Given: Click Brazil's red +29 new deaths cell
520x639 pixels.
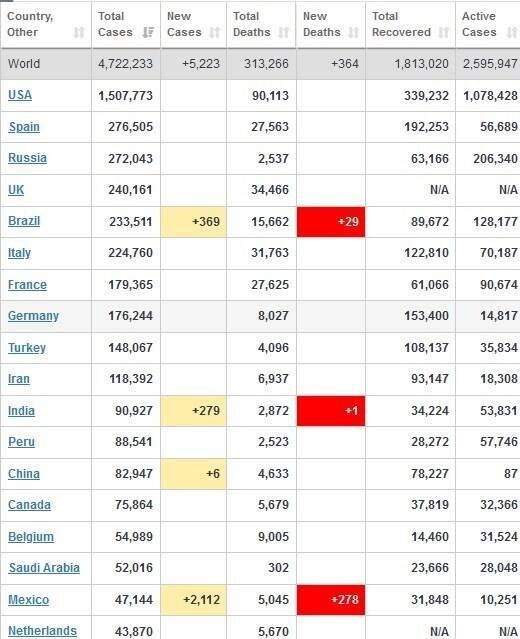Looking at the screenshot, I should coord(331,222).
